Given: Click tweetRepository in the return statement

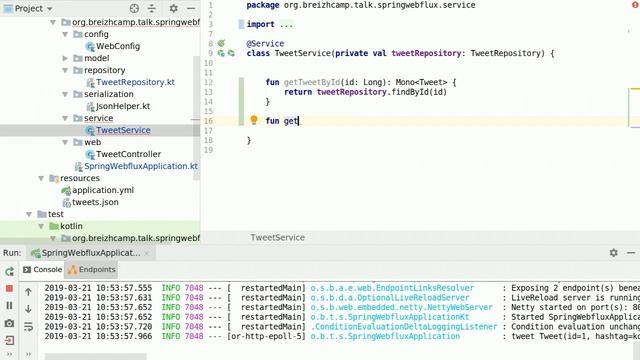Looking at the screenshot, I should point(351,92).
